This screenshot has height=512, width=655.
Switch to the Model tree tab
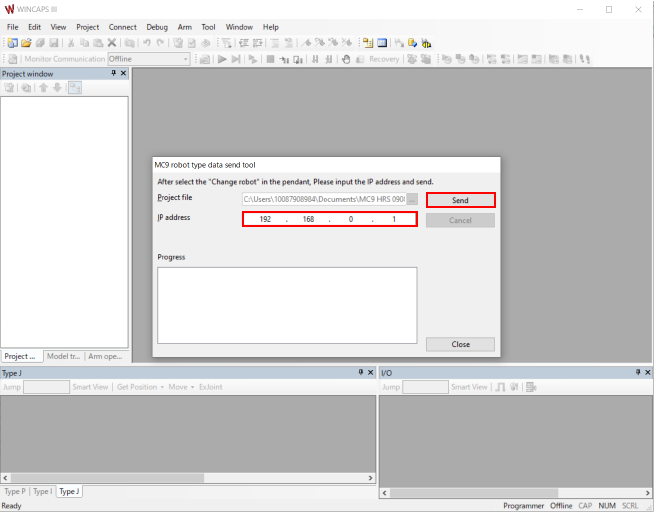point(64,356)
